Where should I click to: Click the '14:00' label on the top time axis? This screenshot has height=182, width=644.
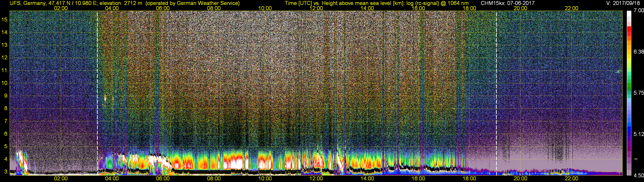[x=367, y=8]
